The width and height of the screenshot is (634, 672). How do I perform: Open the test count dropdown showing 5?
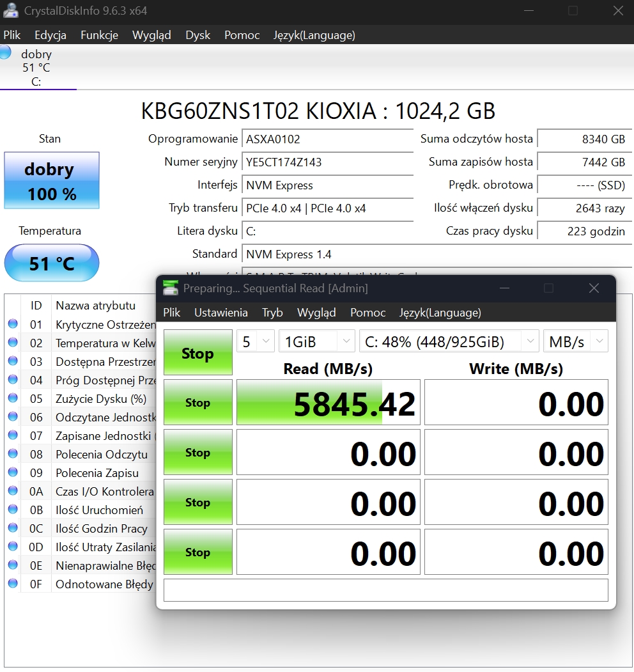coord(256,341)
